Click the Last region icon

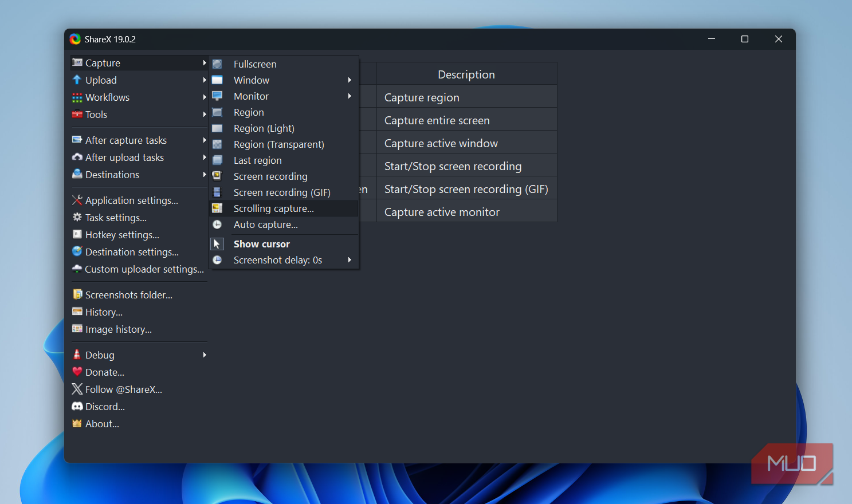[217, 160]
